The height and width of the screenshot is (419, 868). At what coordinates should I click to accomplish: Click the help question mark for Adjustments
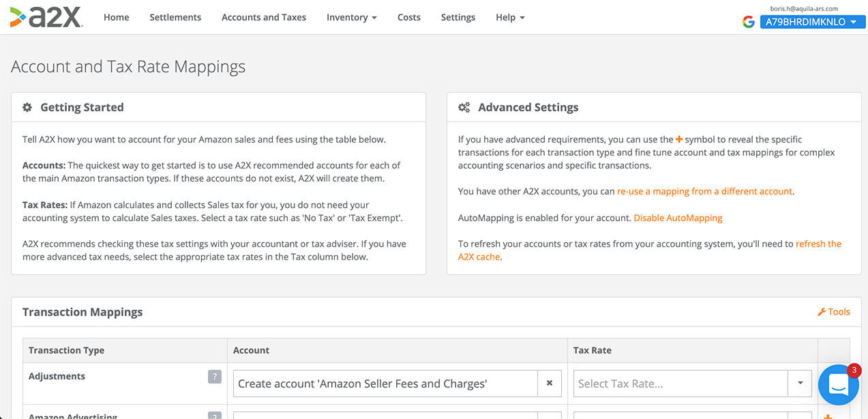tap(215, 377)
